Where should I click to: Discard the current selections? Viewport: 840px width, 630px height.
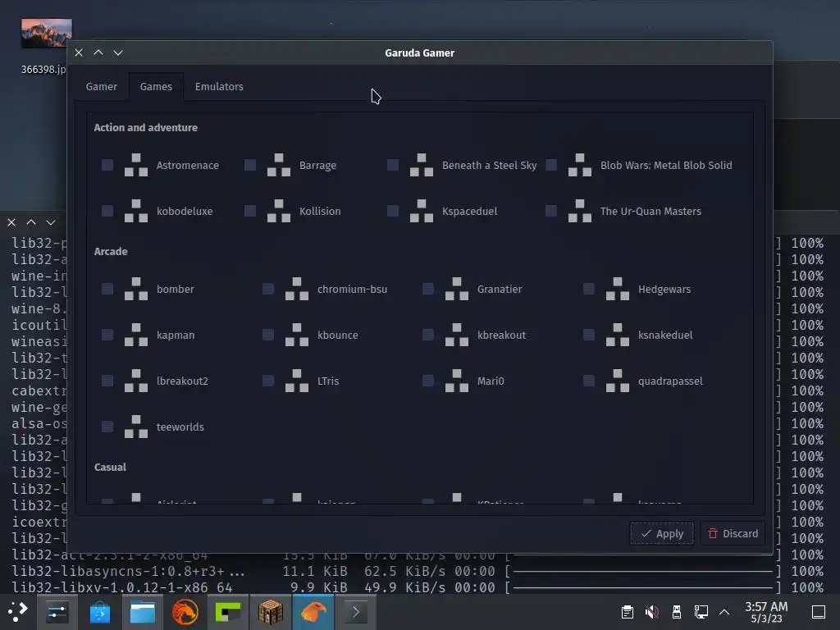coord(733,533)
